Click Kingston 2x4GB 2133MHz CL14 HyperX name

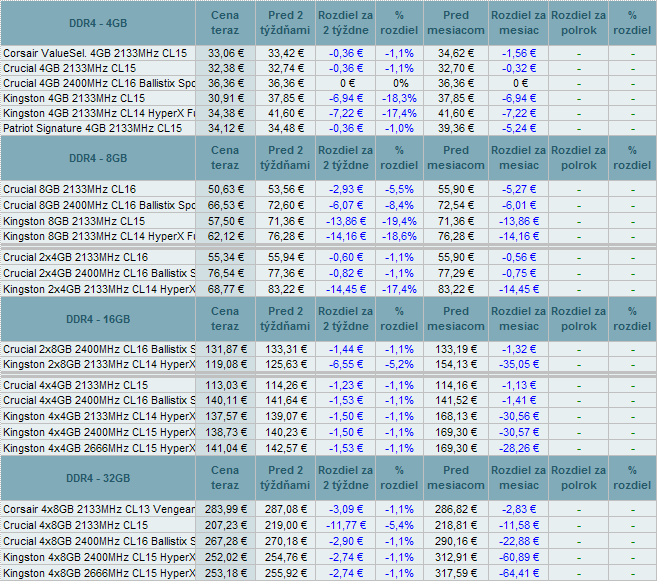click(99, 289)
